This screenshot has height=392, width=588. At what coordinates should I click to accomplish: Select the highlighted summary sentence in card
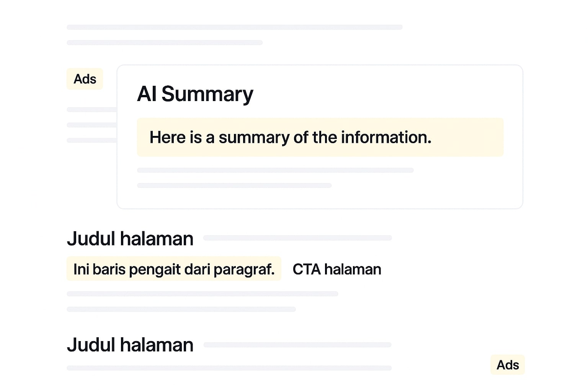tap(290, 137)
